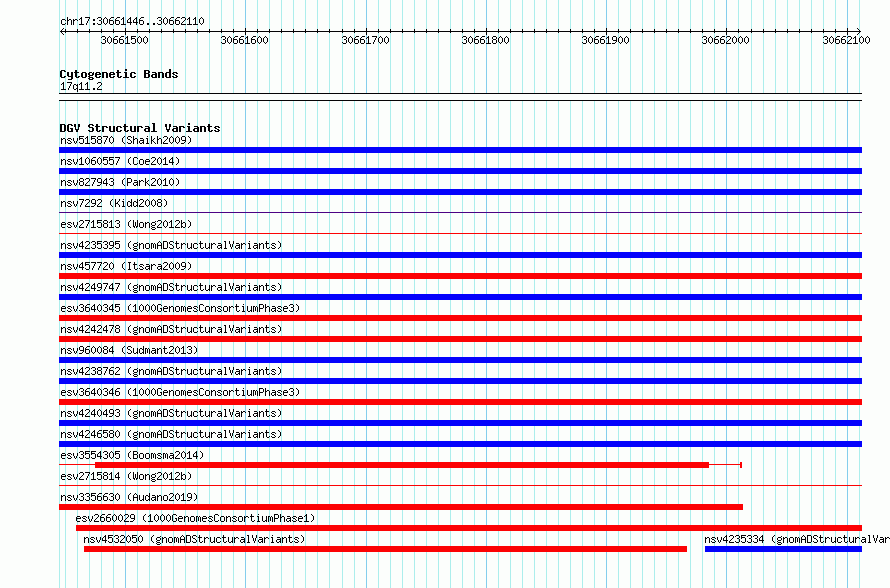Select the red bar under nsv4242478

[x=460, y=339]
